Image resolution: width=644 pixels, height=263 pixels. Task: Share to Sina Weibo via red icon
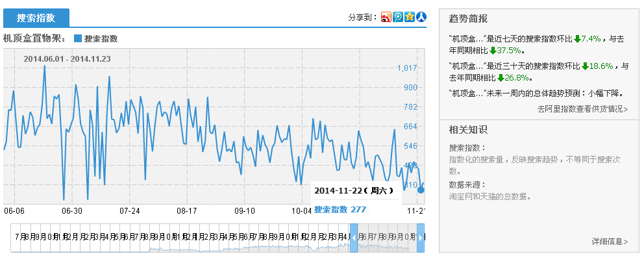386,18
